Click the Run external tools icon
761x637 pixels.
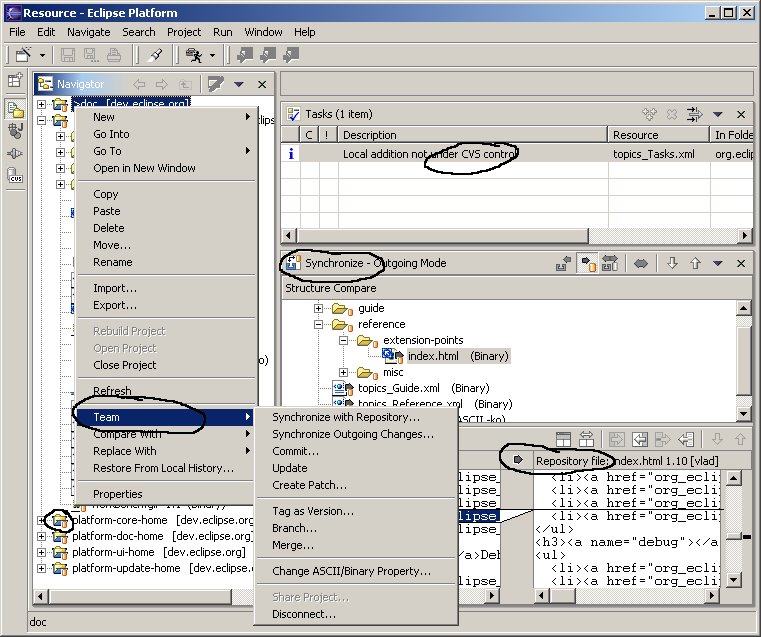point(191,55)
